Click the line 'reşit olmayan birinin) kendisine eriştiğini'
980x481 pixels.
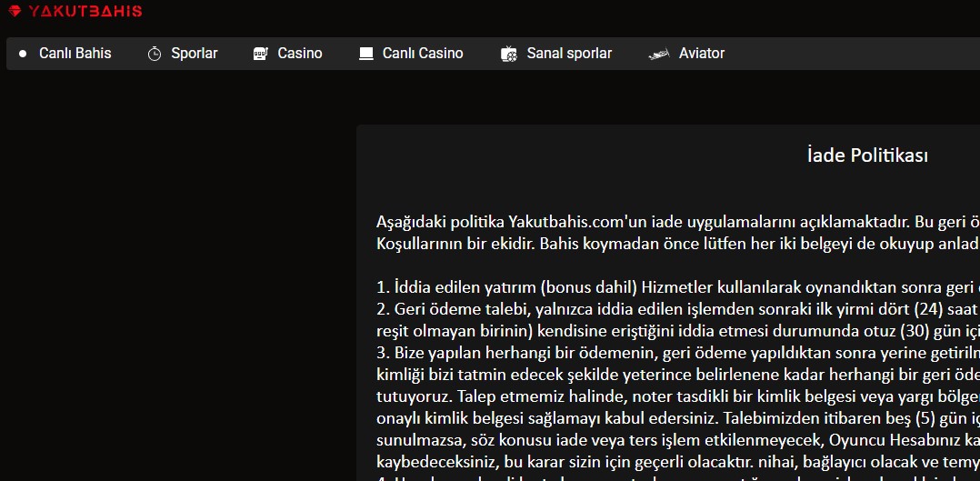pyautogui.click(x=678, y=332)
